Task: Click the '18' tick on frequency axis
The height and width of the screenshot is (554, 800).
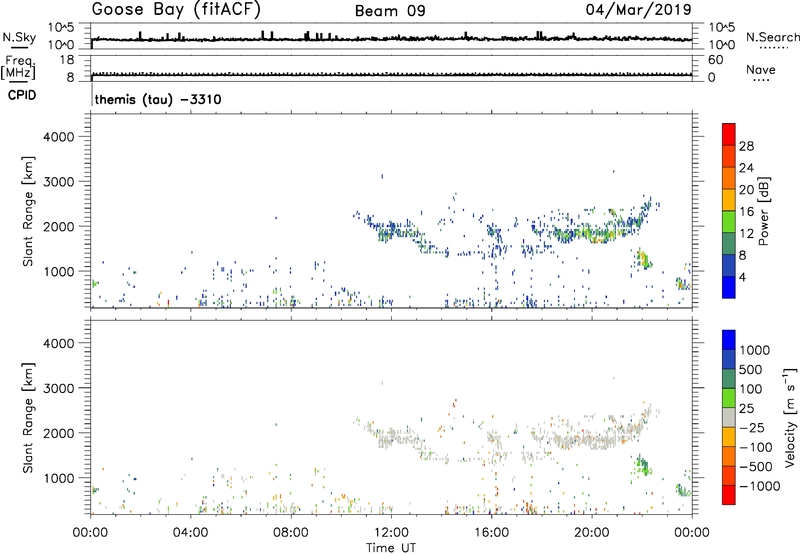Action: tap(66, 60)
